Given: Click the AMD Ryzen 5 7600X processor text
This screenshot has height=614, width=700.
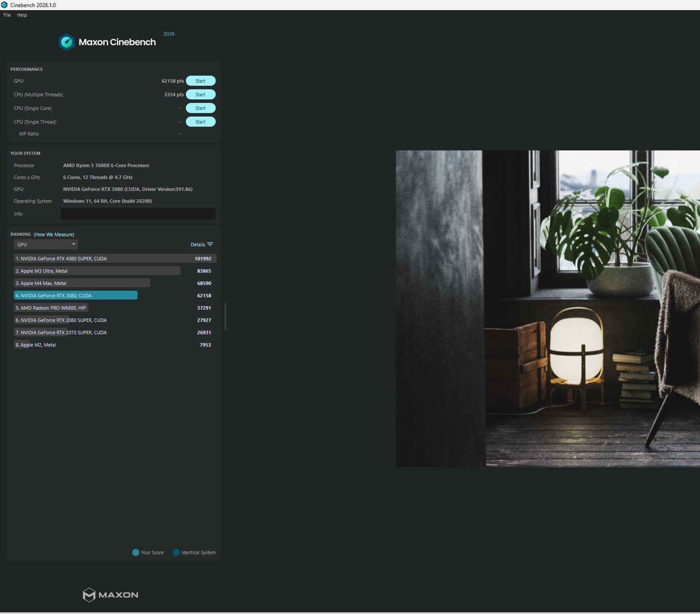Looking at the screenshot, I should (x=106, y=165).
